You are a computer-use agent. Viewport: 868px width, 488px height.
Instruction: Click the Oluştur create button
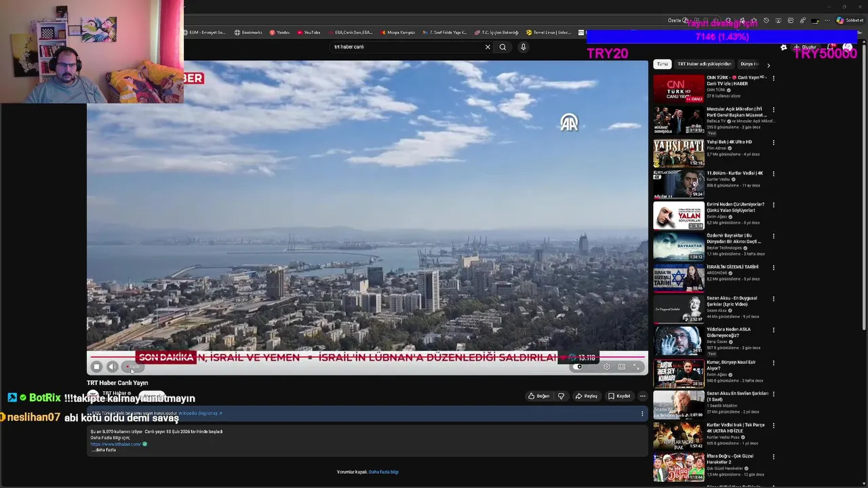[805, 47]
